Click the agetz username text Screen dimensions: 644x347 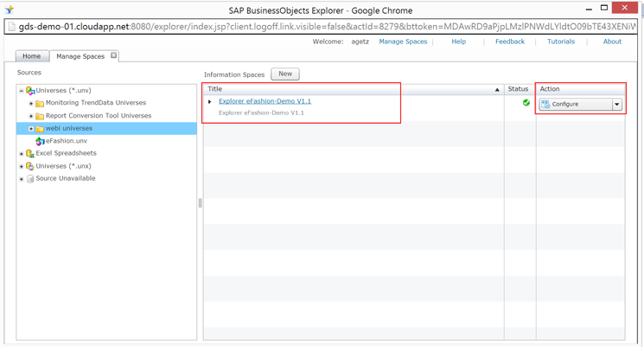360,42
